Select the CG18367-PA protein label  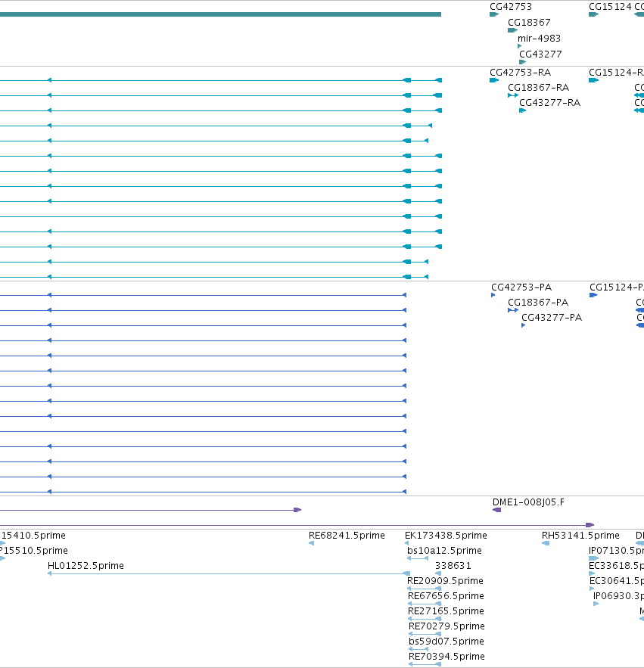click(538, 303)
